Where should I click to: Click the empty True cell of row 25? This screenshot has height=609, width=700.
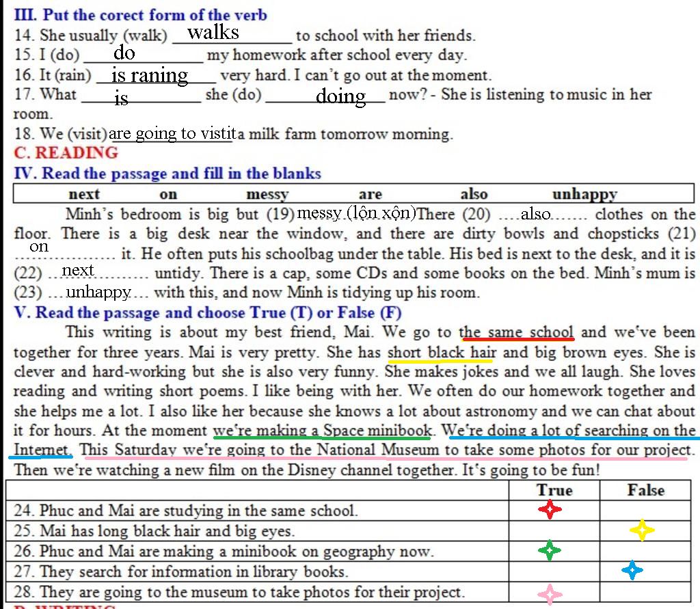554,531
